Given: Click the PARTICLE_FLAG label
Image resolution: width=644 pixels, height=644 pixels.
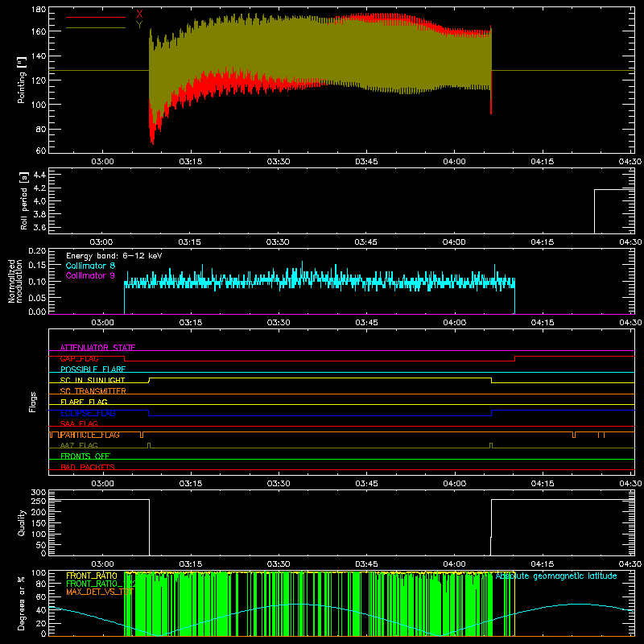Looking at the screenshot, I should 89,435.
